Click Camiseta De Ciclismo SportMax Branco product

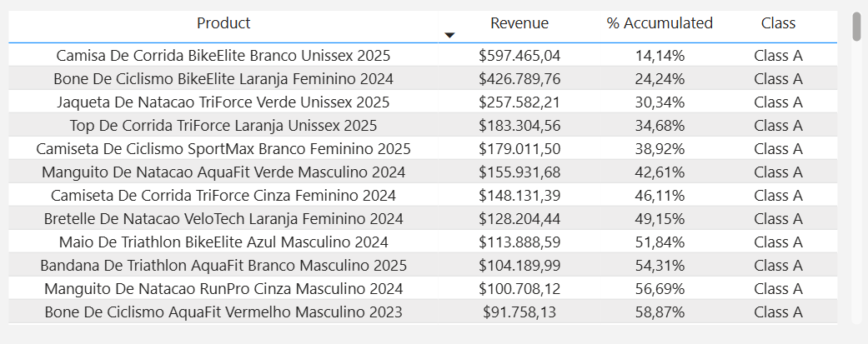223,149
